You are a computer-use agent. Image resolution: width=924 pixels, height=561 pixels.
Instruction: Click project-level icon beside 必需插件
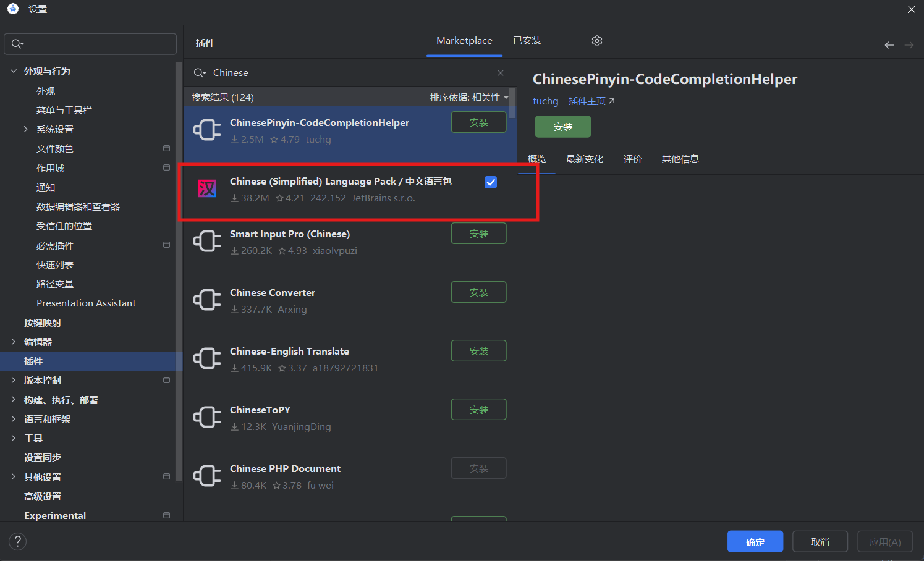pos(166,245)
